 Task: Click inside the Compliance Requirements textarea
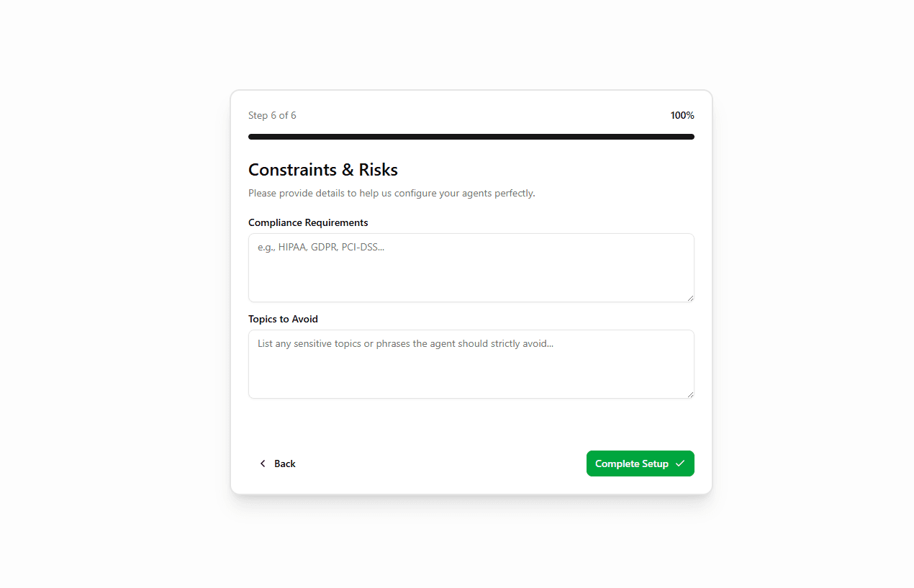(x=471, y=266)
